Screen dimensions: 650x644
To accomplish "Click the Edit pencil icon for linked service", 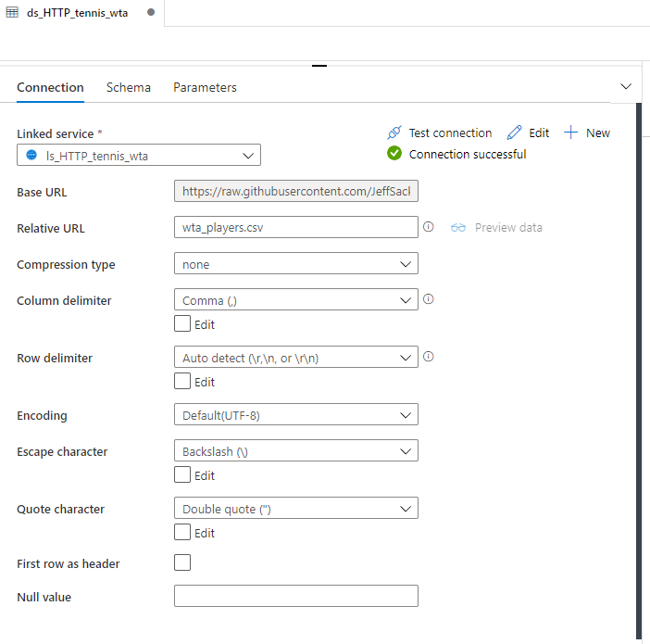I will [514, 133].
